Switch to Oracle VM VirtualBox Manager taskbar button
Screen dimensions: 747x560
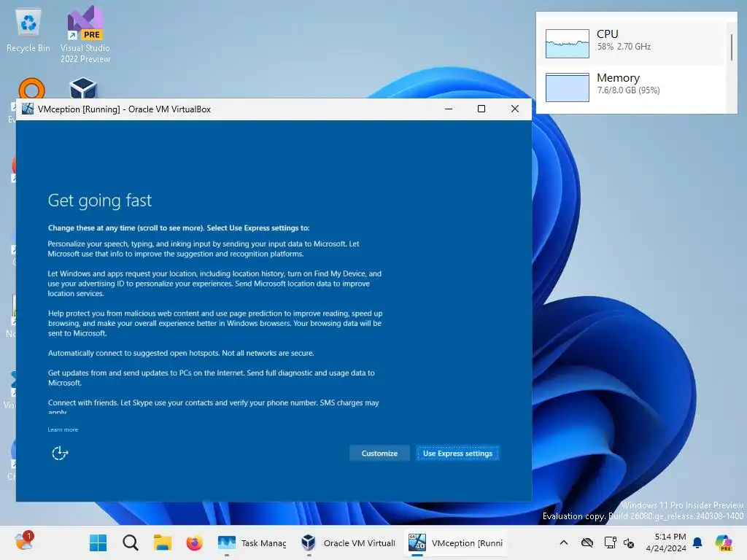(348, 542)
